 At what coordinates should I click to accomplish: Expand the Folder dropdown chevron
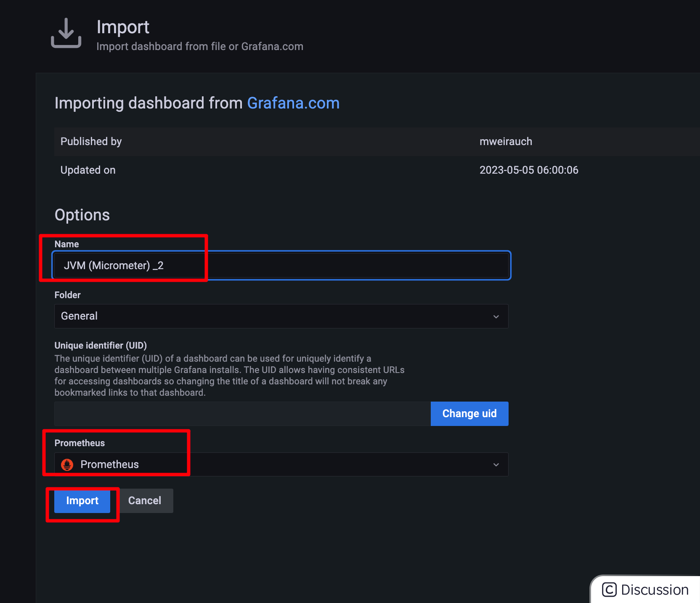coord(496,317)
